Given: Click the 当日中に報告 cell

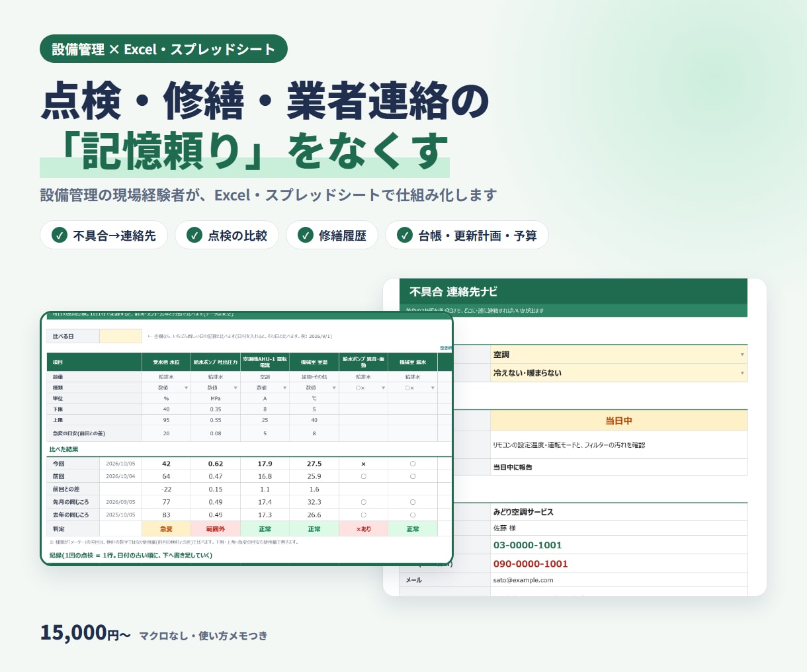Looking at the screenshot, I should point(618,467).
